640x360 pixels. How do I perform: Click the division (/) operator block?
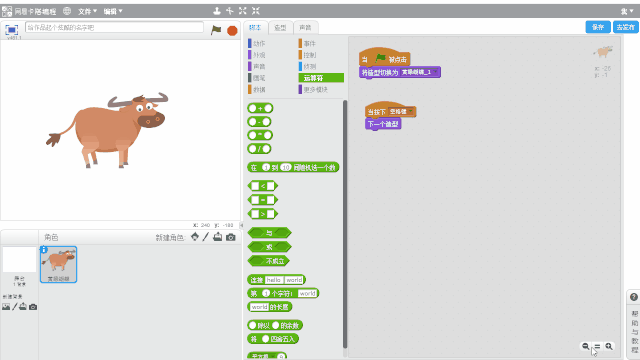(260, 149)
